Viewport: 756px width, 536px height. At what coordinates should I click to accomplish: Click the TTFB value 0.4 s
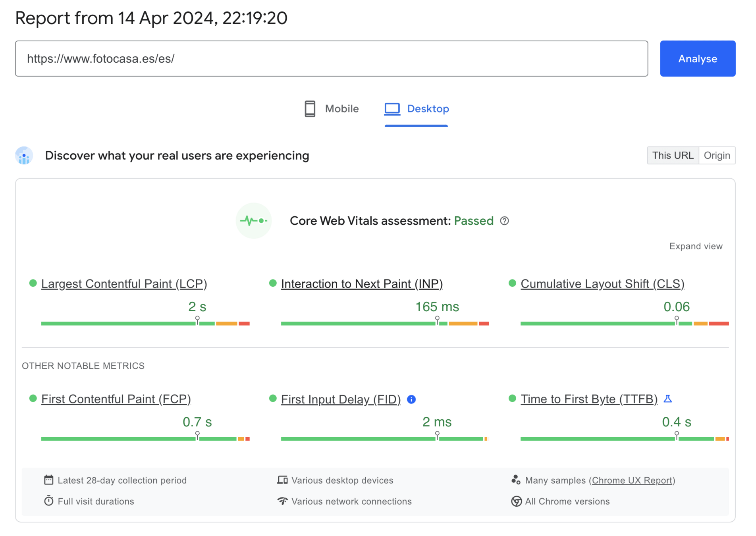tap(677, 422)
